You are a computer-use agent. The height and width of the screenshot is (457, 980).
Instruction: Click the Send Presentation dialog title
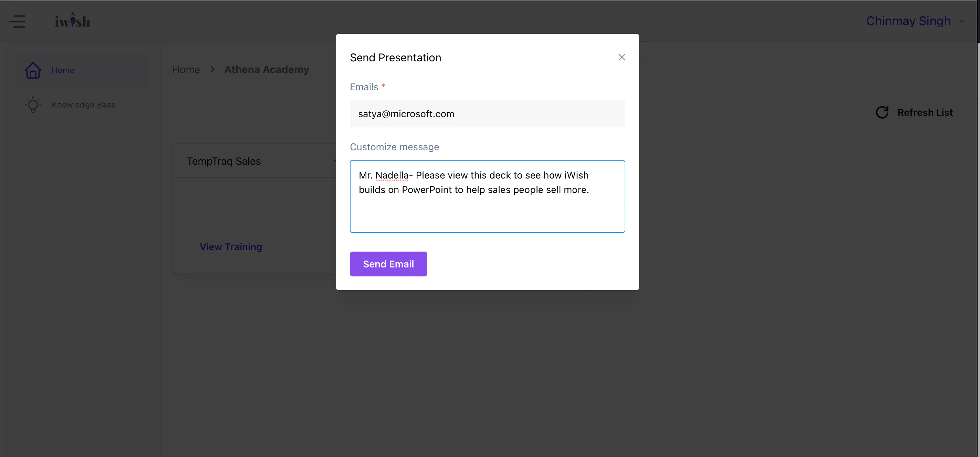pos(396,58)
